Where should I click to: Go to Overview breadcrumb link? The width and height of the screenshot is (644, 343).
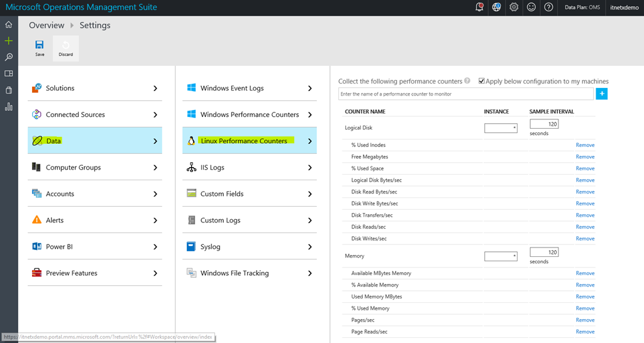tap(47, 26)
